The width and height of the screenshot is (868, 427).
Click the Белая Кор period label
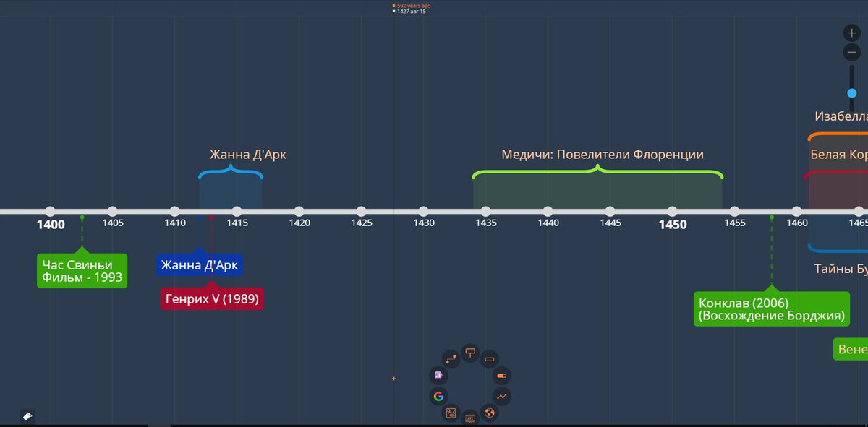click(839, 155)
